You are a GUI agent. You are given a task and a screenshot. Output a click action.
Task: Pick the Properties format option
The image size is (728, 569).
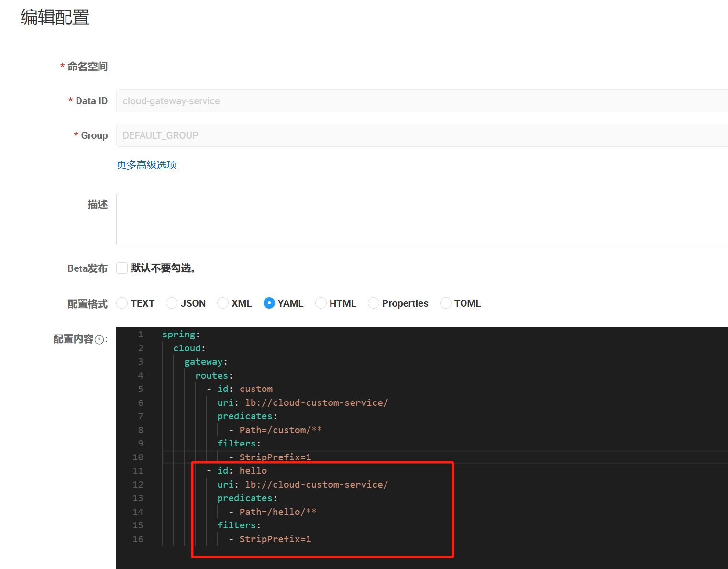[374, 303]
